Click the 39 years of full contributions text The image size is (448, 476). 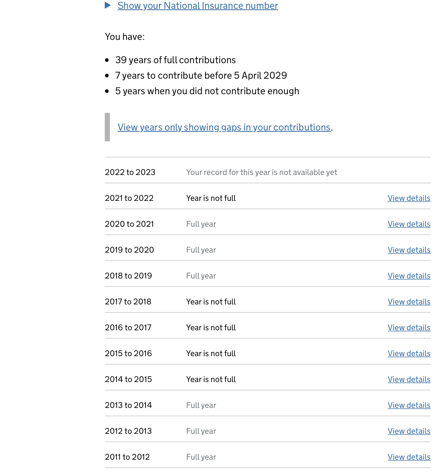(175, 60)
